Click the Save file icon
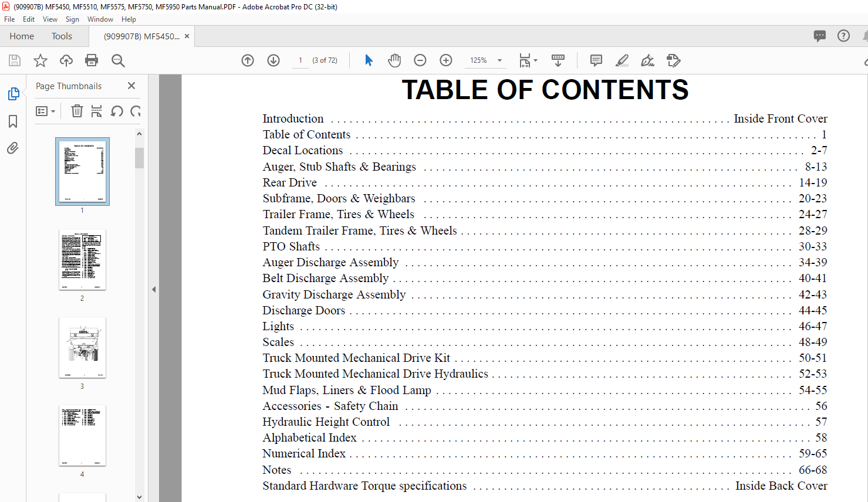The width and height of the screenshot is (868, 502). 15,60
